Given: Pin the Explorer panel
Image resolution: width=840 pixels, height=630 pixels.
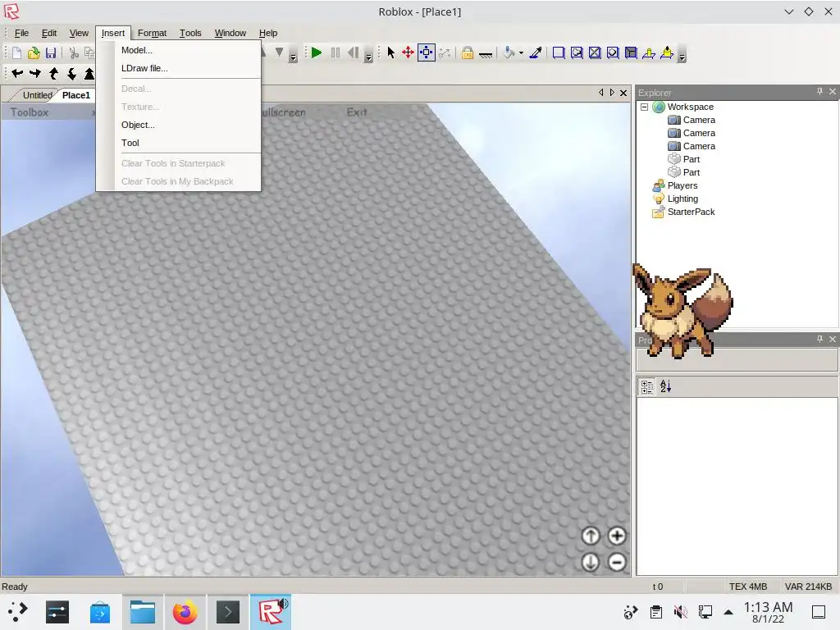Looking at the screenshot, I should click(x=819, y=92).
